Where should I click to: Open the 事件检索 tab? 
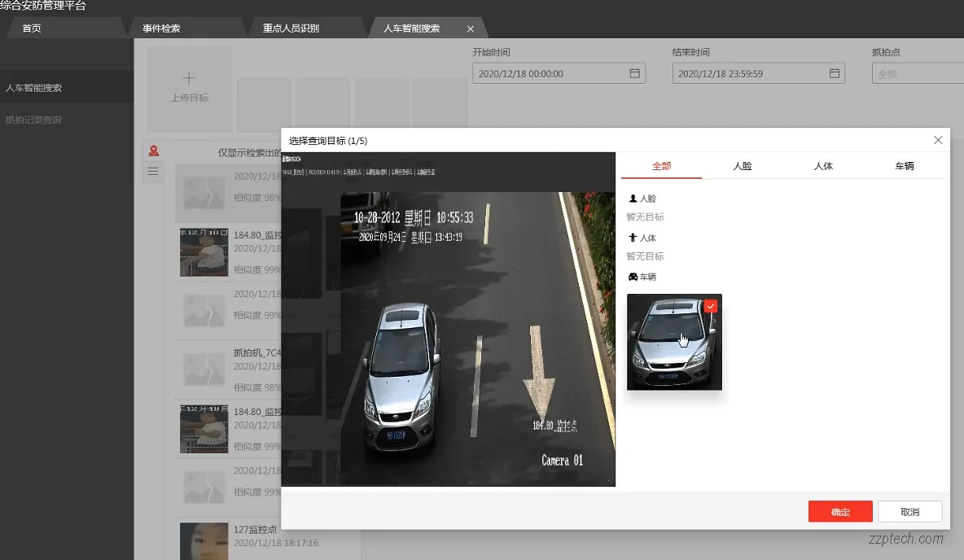(161, 28)
